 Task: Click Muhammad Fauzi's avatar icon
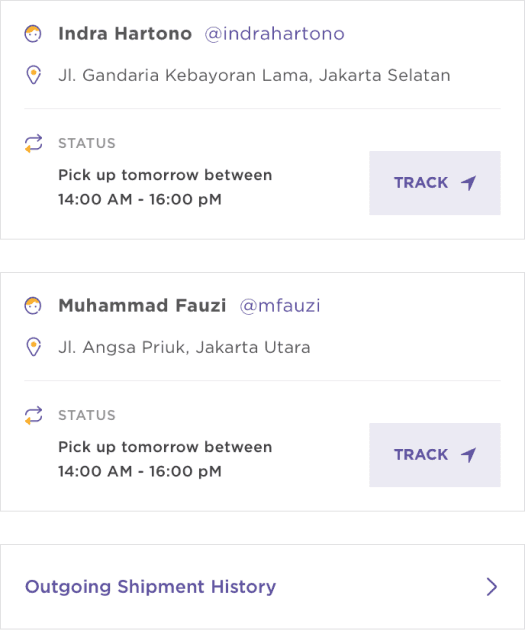tap(33, 306)
